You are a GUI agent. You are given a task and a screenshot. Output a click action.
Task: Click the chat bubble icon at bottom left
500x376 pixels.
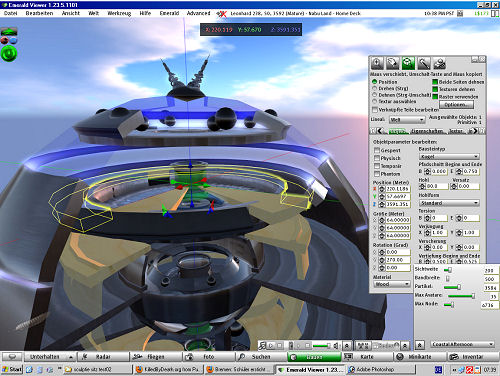[x=12, y=357]
